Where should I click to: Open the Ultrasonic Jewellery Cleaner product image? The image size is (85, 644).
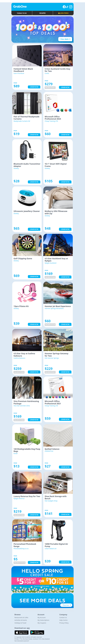pyautogui.click(x=27, y=198)
